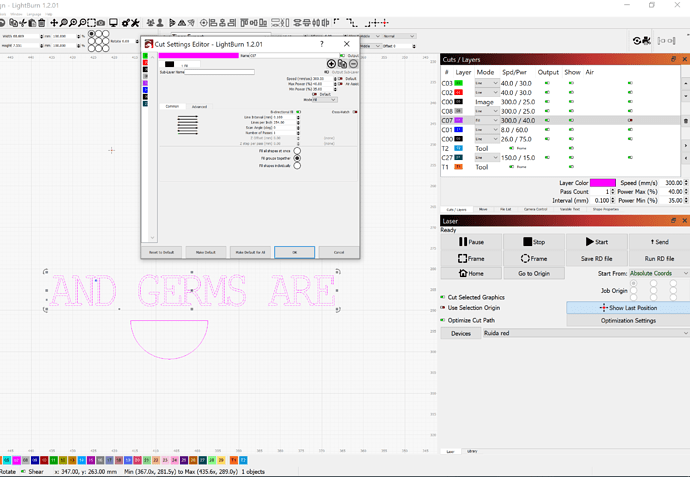Click the Preview monitor icon
Screen dimensions: 690x477
tap(114, 22)
